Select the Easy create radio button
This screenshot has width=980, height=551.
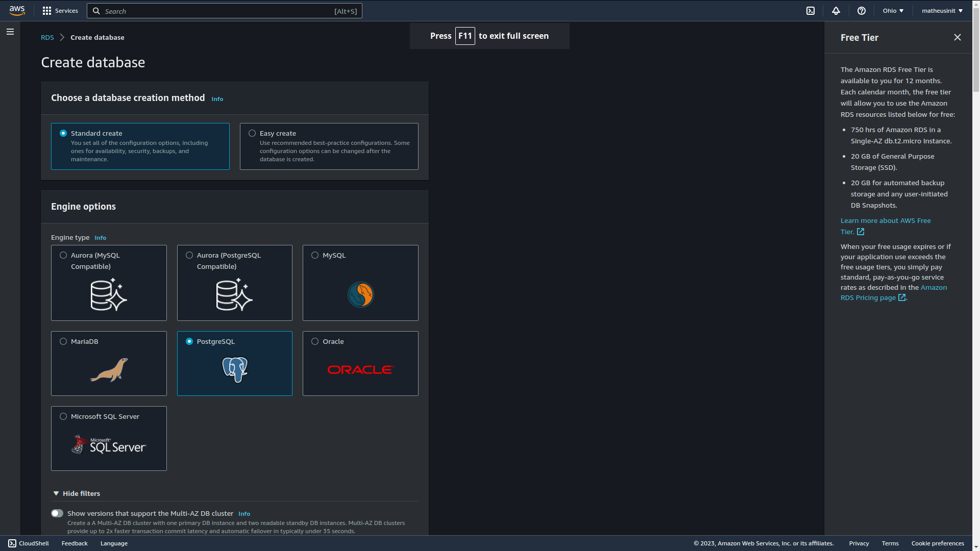pyautogui.click(x=252, y=133)
